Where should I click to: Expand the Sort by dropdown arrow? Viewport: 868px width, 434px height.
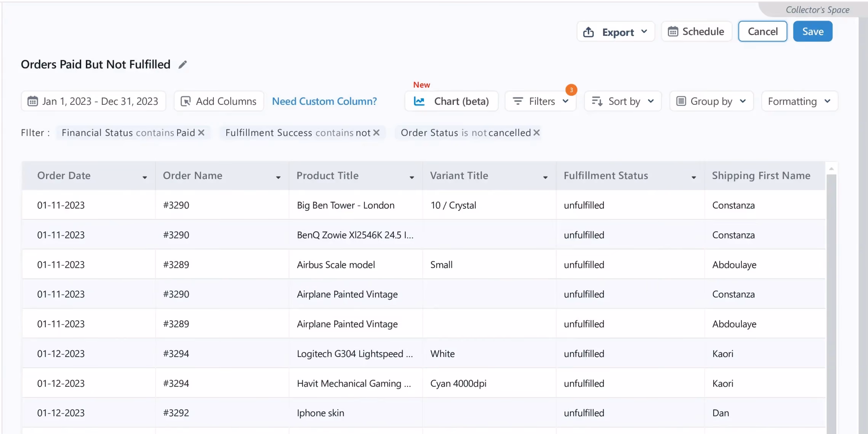point(651,101)
